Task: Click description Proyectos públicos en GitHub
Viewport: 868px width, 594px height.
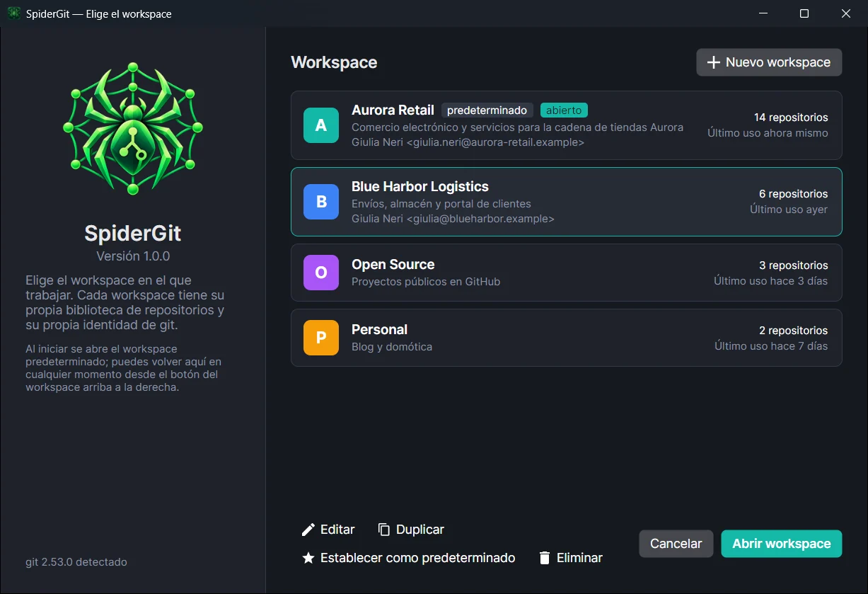Action: point(426,282)
